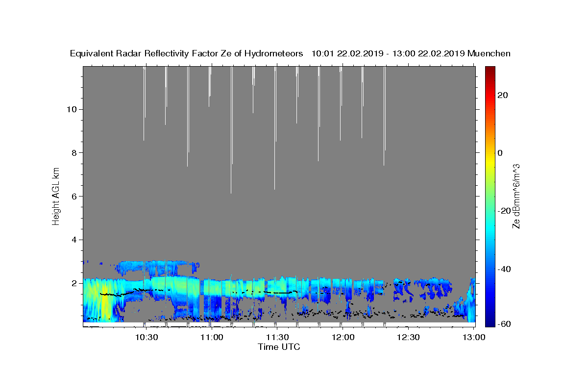
Task: Click the height tick label '4'
Action: (x=74, y=240)
